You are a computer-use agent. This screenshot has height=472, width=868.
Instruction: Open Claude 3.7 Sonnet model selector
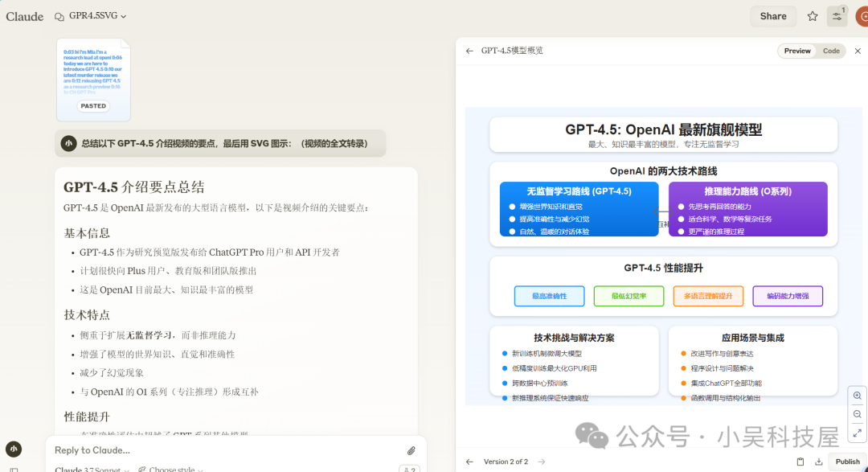coord(92,470)
